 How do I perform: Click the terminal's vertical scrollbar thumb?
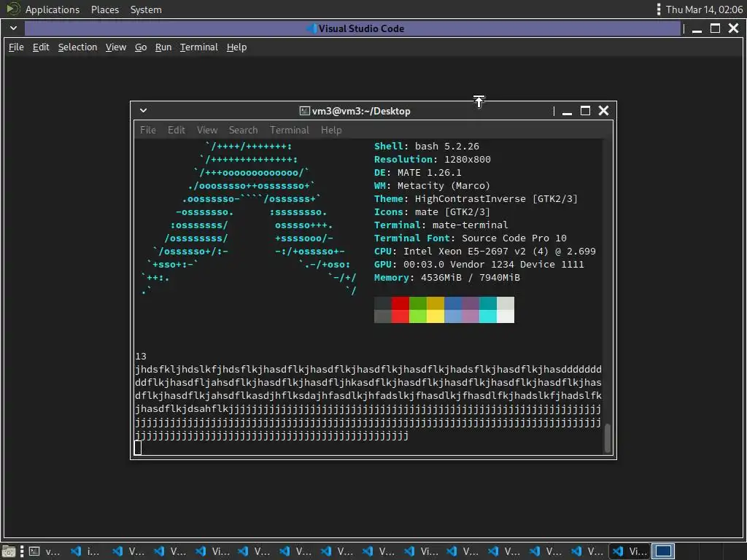[x=608, y=437]
